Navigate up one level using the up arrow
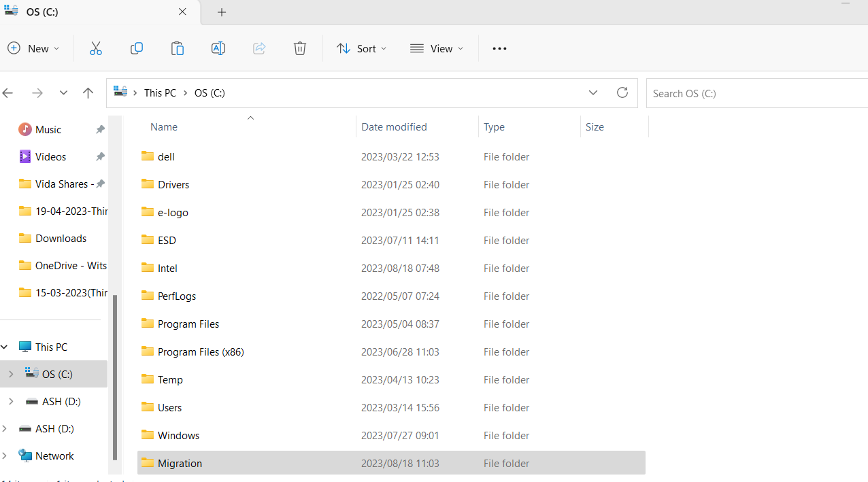The image size is (868, 482). 88,92
